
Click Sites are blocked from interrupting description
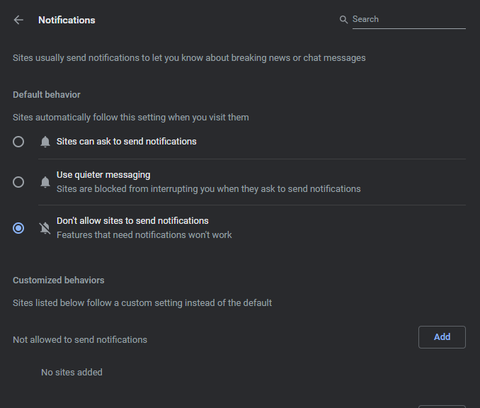pos(208,189)
